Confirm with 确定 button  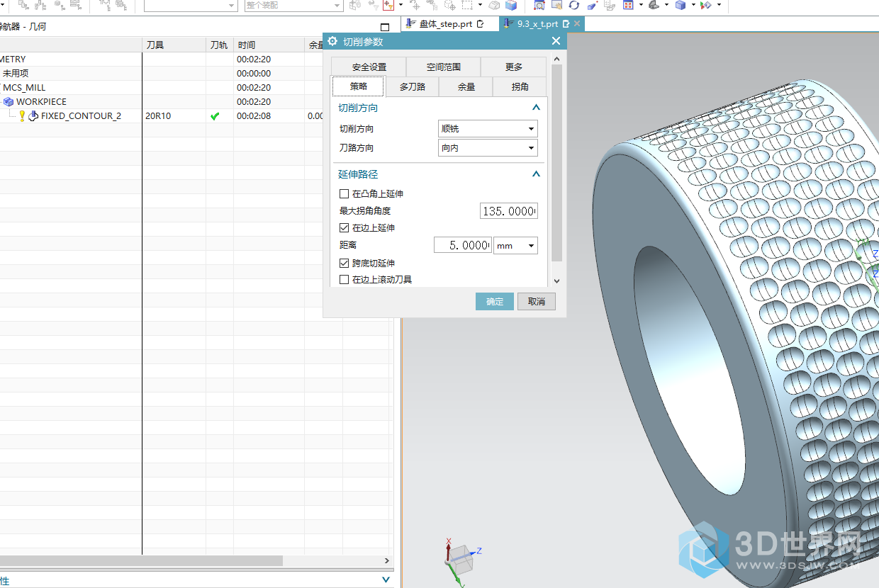495,302
